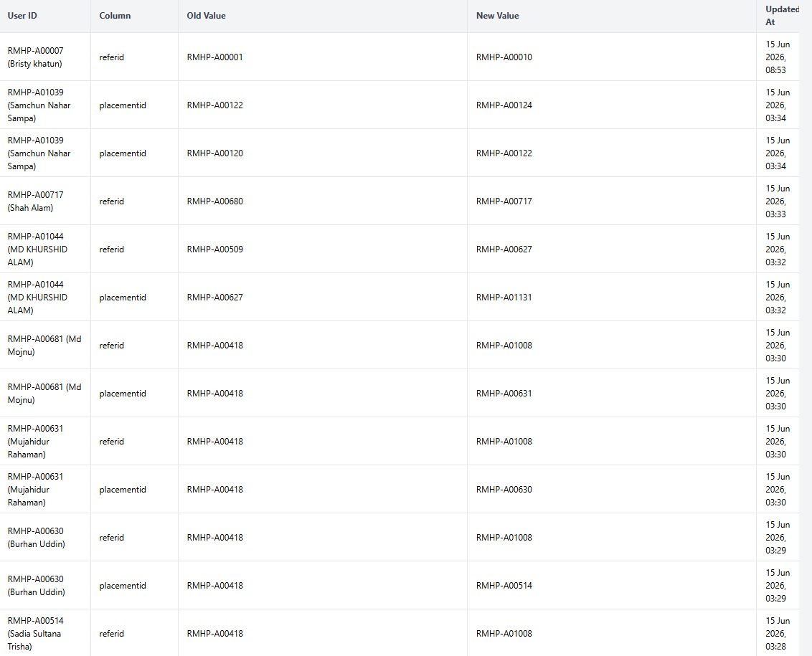This screenshot has height=656, width=812.
Task: Click old value RMHP-A00120
Action: point(215,153)
